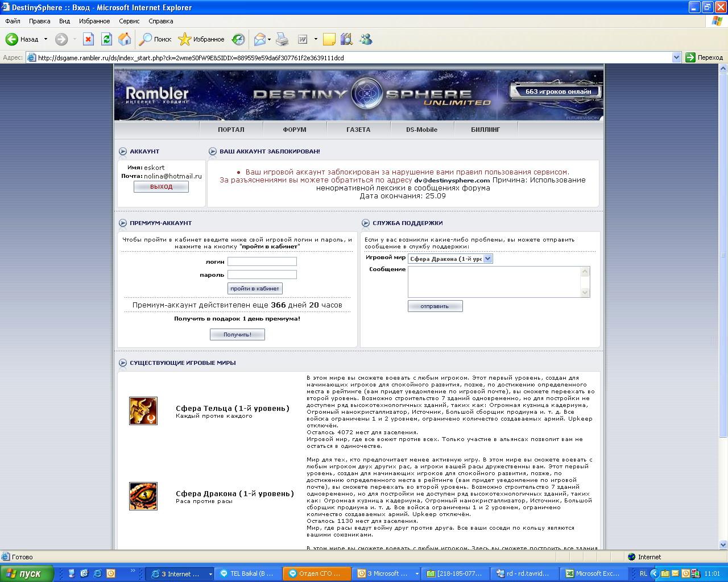
Task: Click the RL language indicator in tray
Action: pos(643,573)
